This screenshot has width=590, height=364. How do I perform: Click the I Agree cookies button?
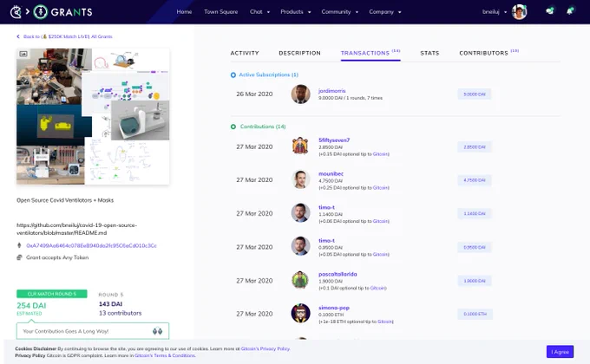click(560, 352)
